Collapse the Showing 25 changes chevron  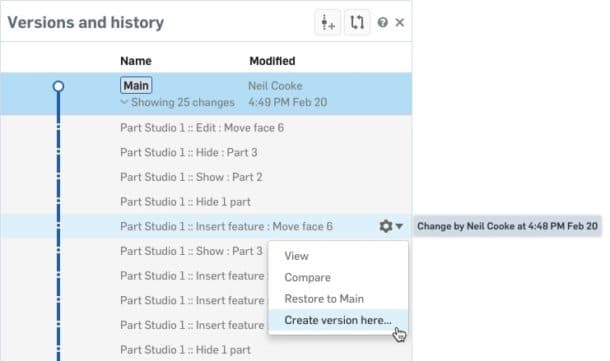[x=124, y=102]
